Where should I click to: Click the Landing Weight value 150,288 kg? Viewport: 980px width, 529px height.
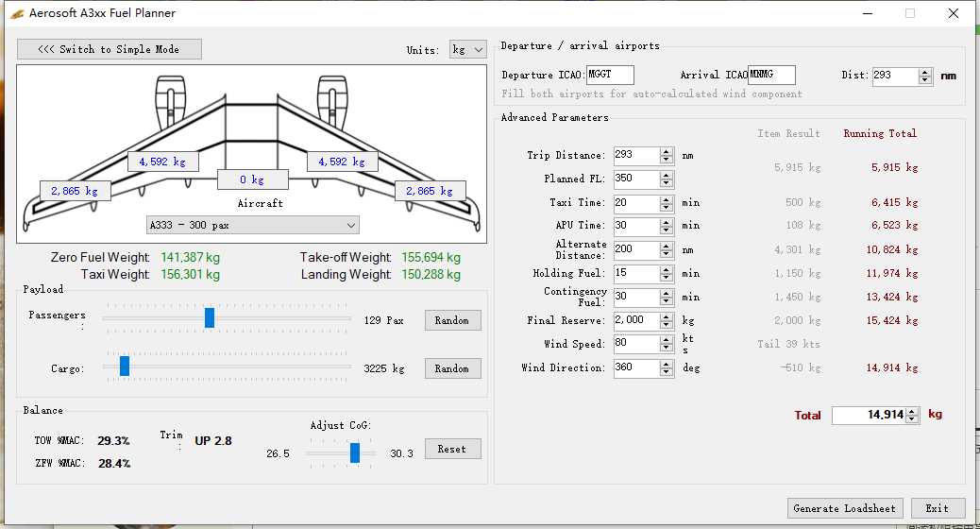tap(431, 274)
